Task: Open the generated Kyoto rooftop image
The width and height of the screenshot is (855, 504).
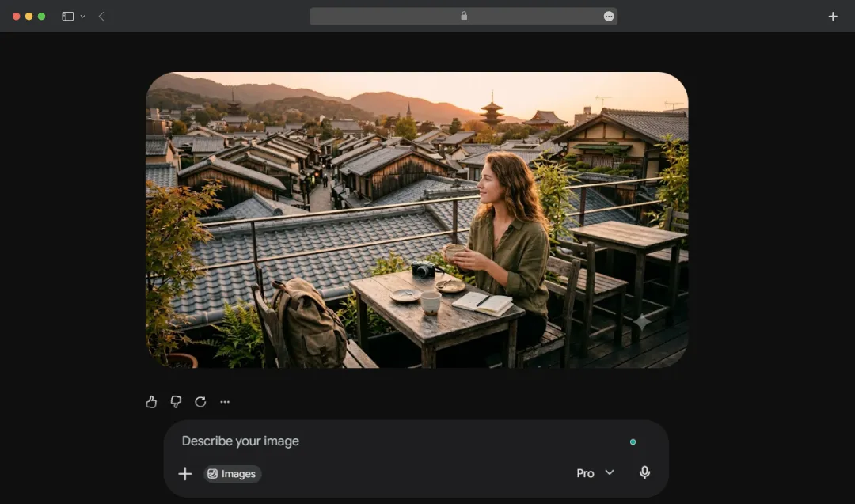Action: coord(416,220)
